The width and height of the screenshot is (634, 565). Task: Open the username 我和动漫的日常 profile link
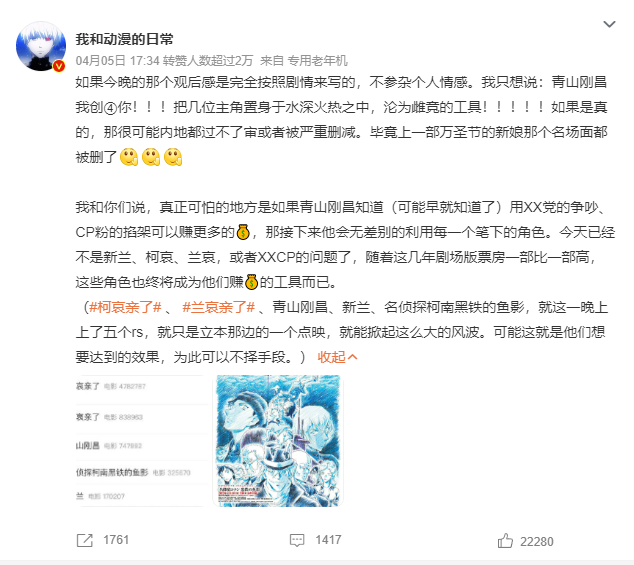[x=124, y=39]
